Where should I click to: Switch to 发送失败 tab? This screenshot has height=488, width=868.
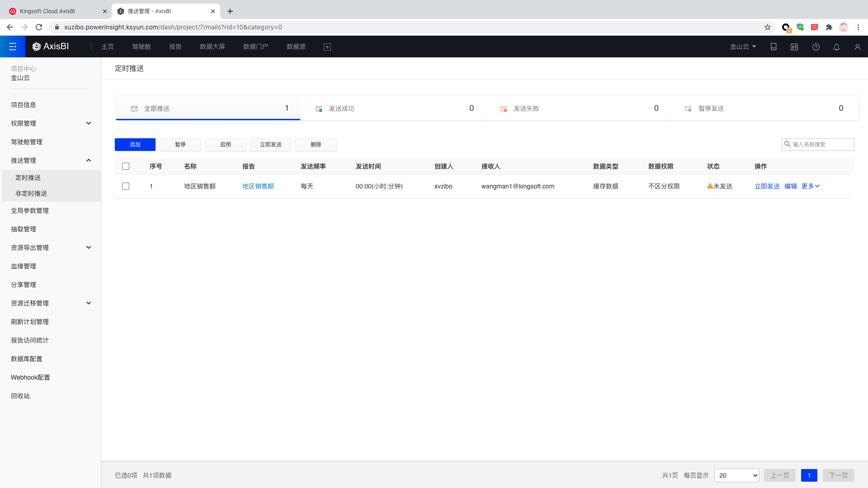point(577,108)
